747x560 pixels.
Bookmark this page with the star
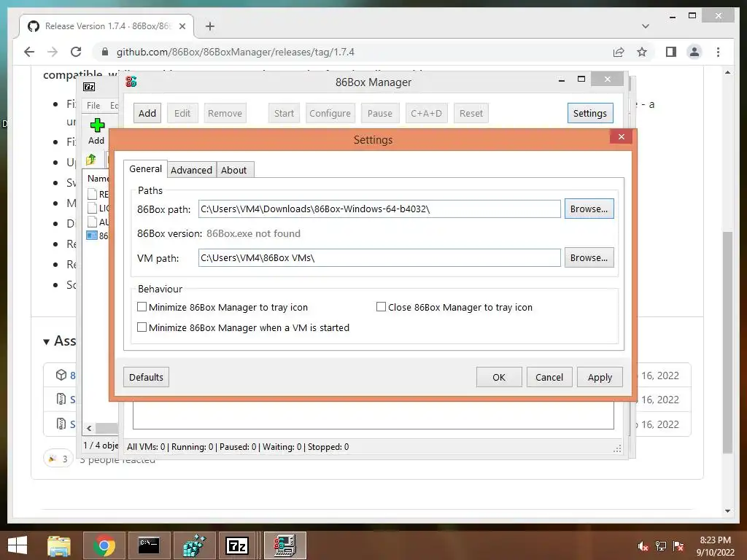[x=642, y=52]
